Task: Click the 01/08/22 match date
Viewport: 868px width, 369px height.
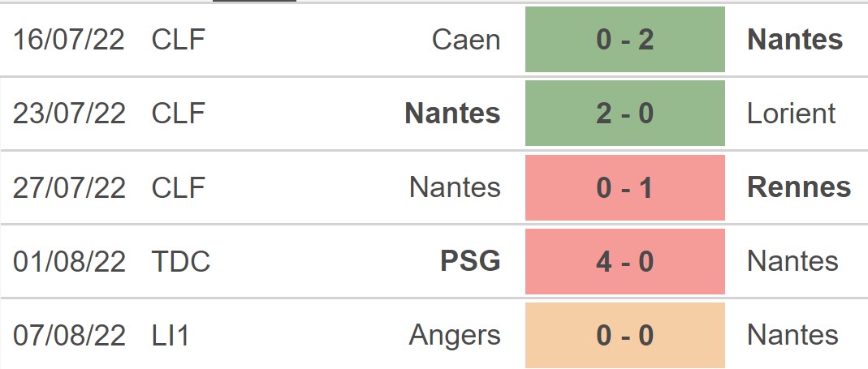Action: pyautogui.click(x=69, y=261)
